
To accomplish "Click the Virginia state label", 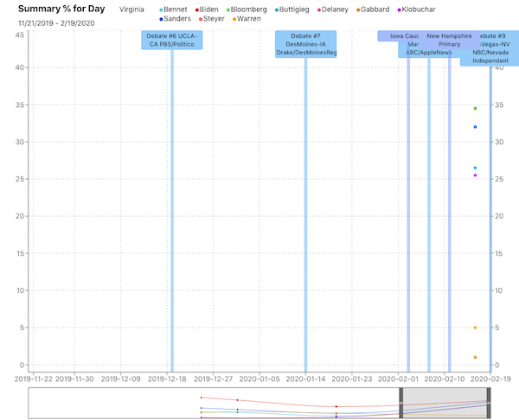I will (x=131, y=10).
